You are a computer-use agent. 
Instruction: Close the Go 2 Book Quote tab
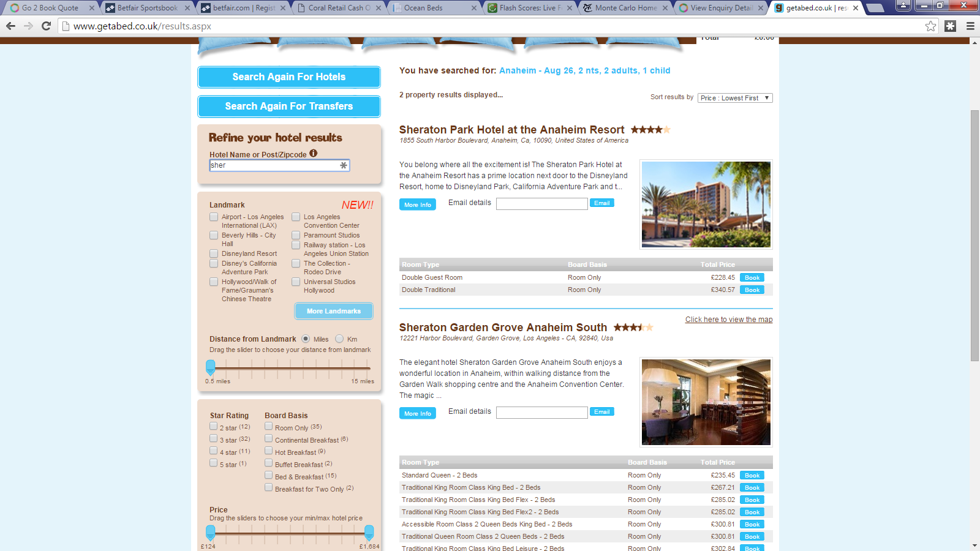coord(92,8)
